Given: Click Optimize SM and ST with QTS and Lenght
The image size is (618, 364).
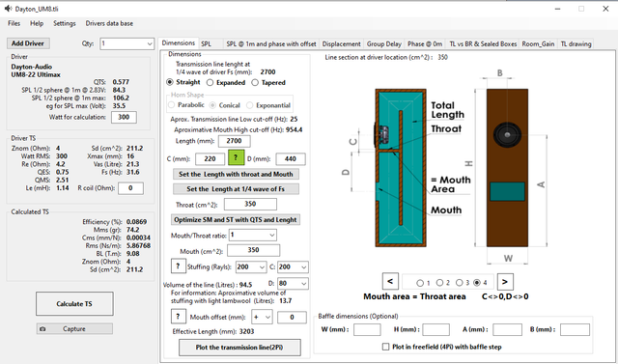Looking at the screenshot, I should tap(236, 220).
